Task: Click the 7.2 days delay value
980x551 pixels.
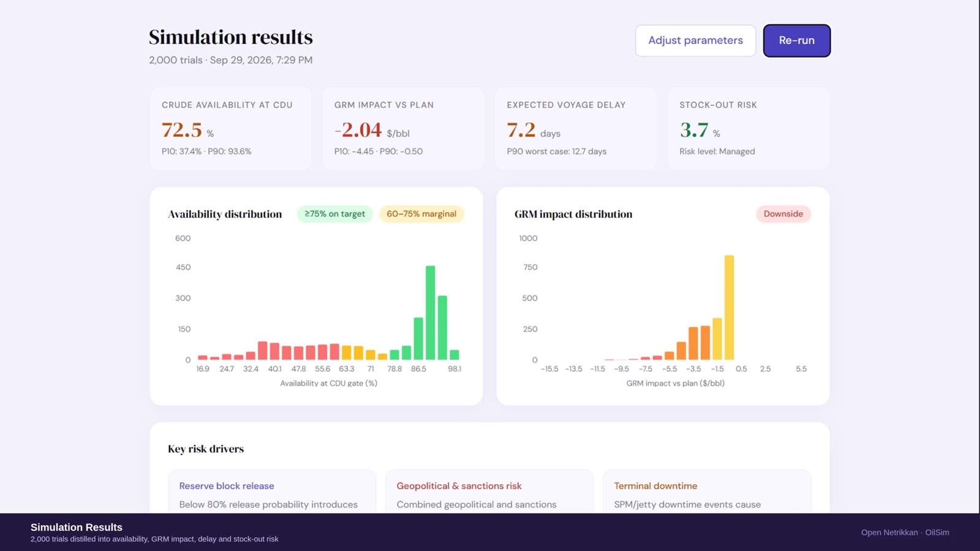Action: (521, 130)
